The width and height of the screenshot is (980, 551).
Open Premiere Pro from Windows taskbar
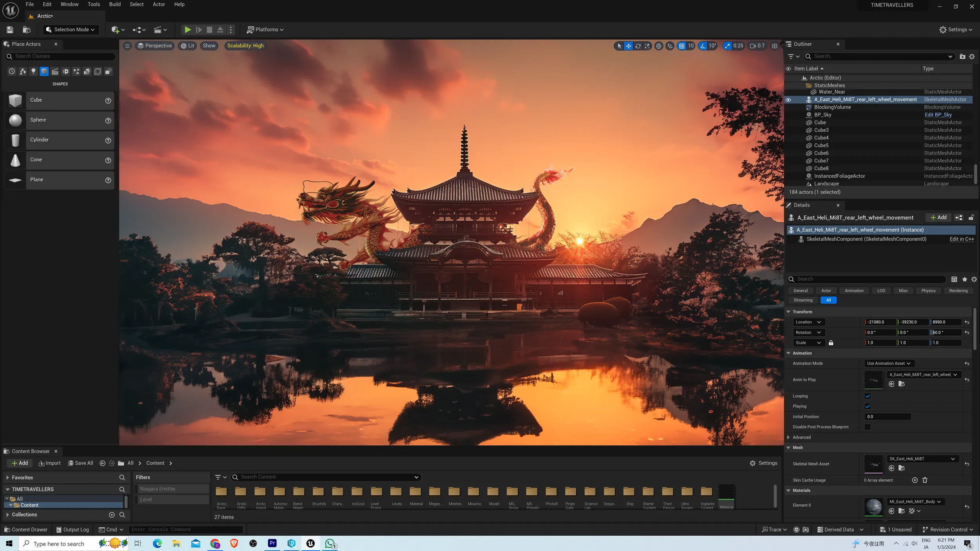pos(272,543)
